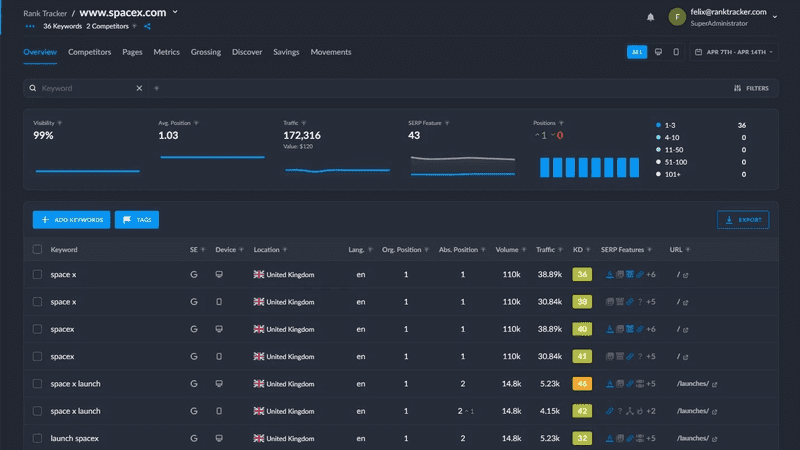Switch to the Competitors tab
Viewport: 800px width, 450px height.
89,52
